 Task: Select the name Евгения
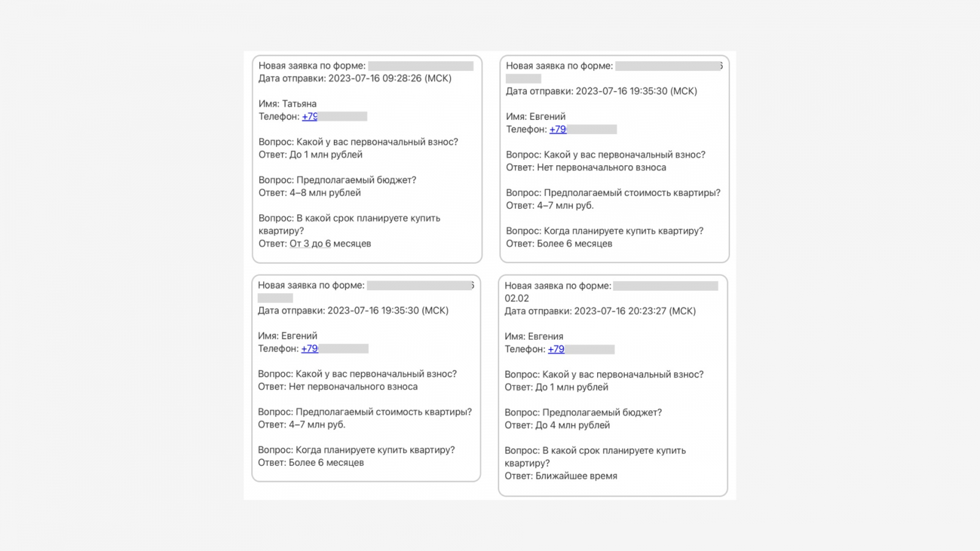[x=545, y=336]
